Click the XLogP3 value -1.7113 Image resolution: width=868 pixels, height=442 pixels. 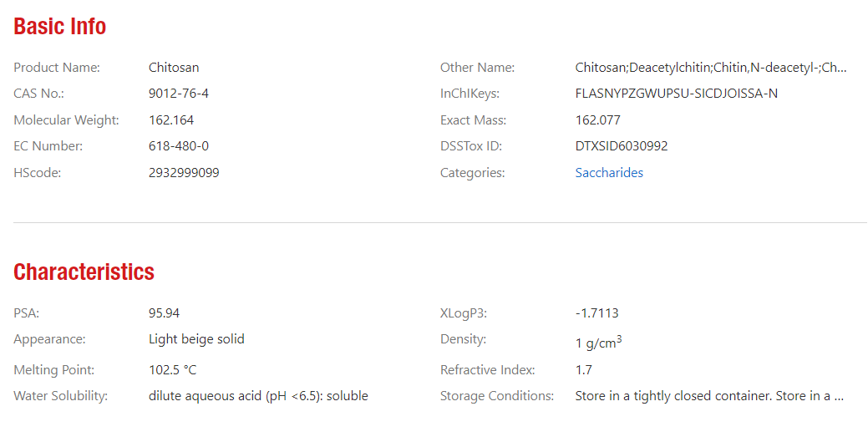(596, 313)
